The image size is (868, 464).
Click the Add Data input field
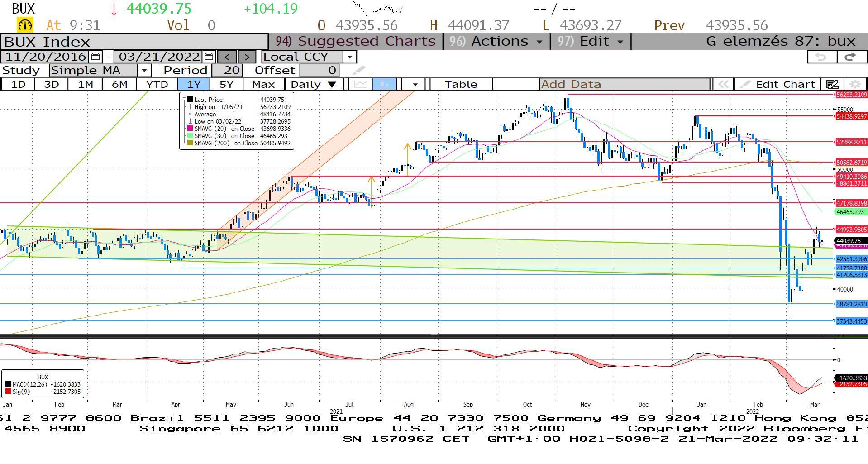[x=625, y=84]
